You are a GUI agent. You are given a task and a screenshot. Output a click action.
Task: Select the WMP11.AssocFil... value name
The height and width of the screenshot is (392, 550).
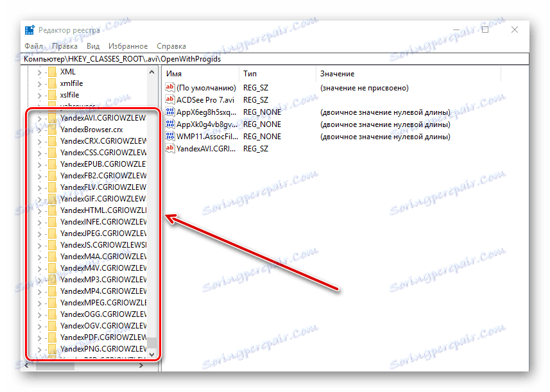coord(207,137)
